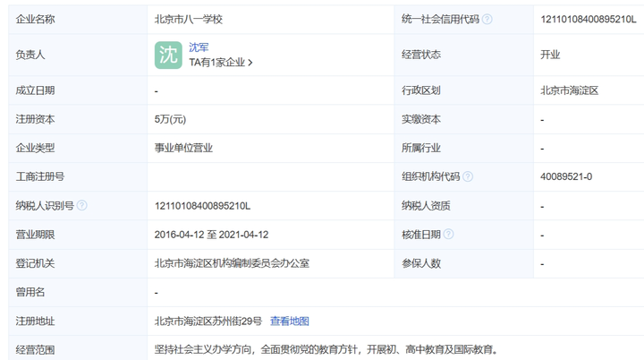Click the 成立日期 label cell
The image size is (644, 360).
(x=78, y=90)
